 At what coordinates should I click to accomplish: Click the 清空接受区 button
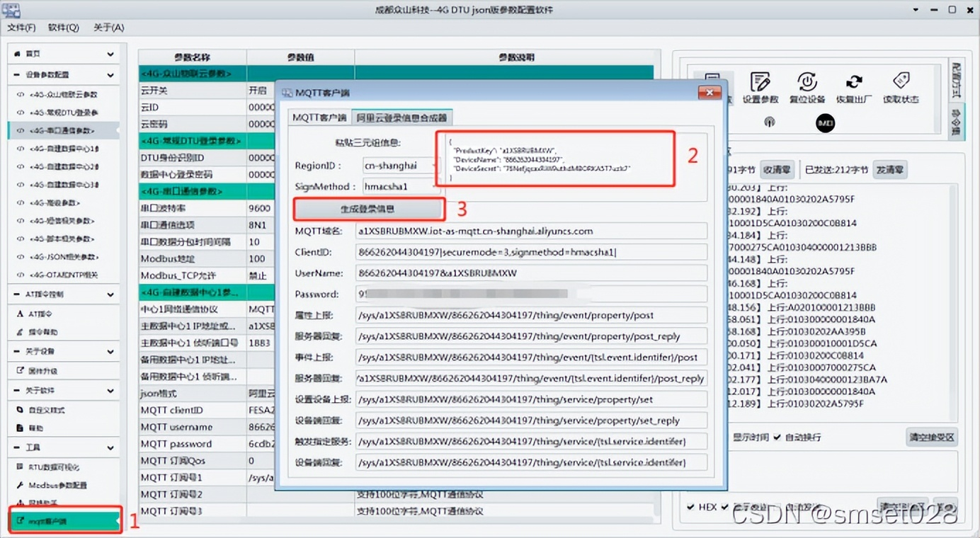pyautogui.click(x=931, y=437)
